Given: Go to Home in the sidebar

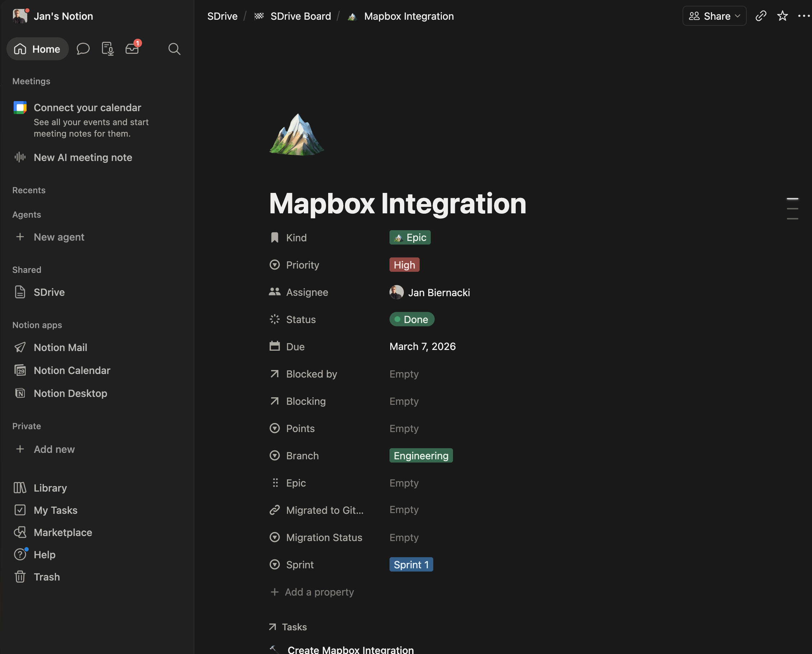Looking at the screenshot, I should [38, 49].
